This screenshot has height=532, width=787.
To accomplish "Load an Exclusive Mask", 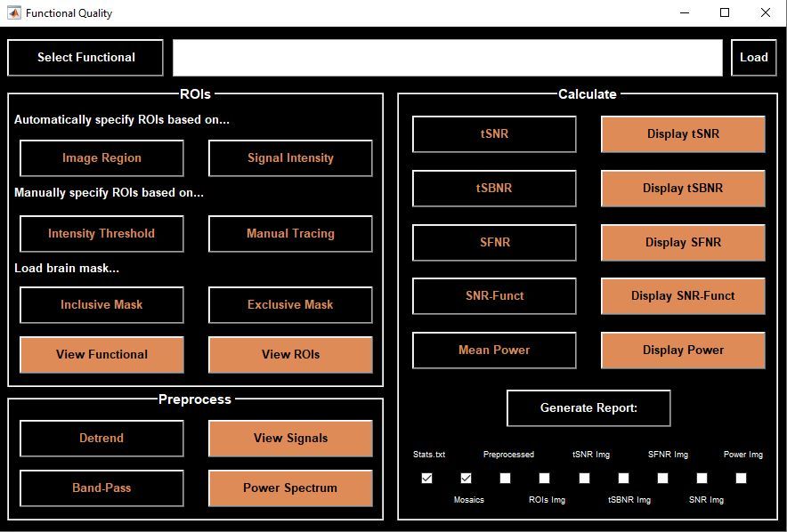I will (x=290, y=305).
